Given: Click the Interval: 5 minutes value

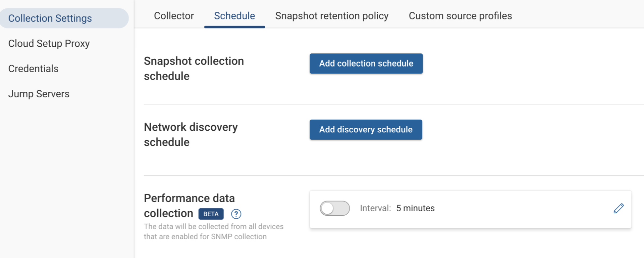Looking at the screenshot, I should pos(397,208).
